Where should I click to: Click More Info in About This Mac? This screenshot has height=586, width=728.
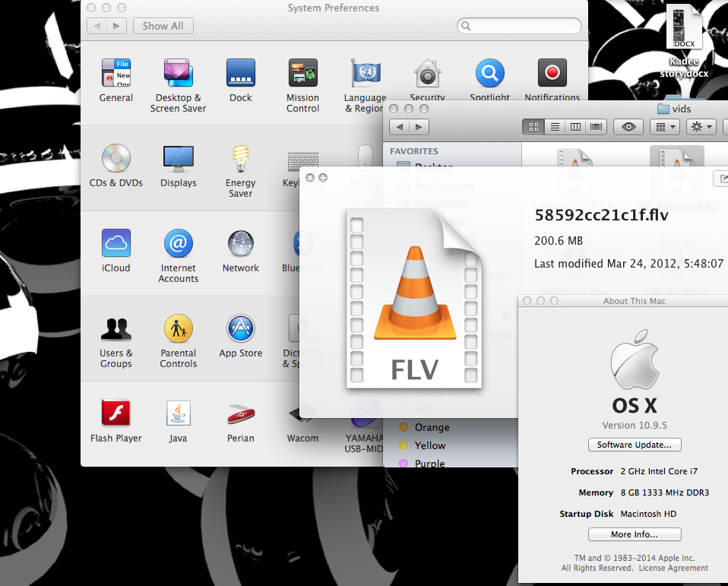click(635, 534)
